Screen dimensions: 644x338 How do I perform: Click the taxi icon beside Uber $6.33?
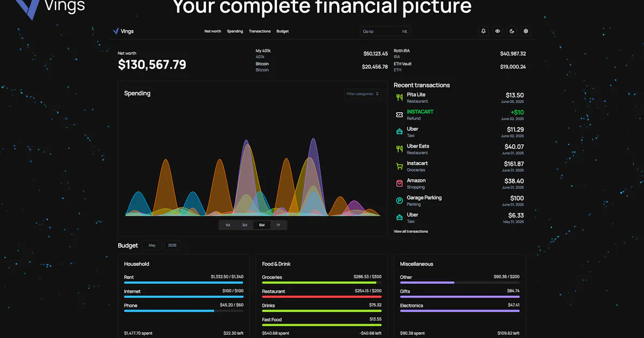(399, 218)
